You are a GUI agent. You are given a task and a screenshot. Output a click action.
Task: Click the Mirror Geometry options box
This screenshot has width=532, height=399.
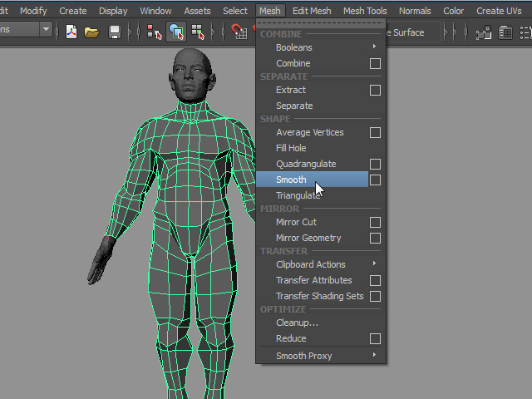[375, 238]
